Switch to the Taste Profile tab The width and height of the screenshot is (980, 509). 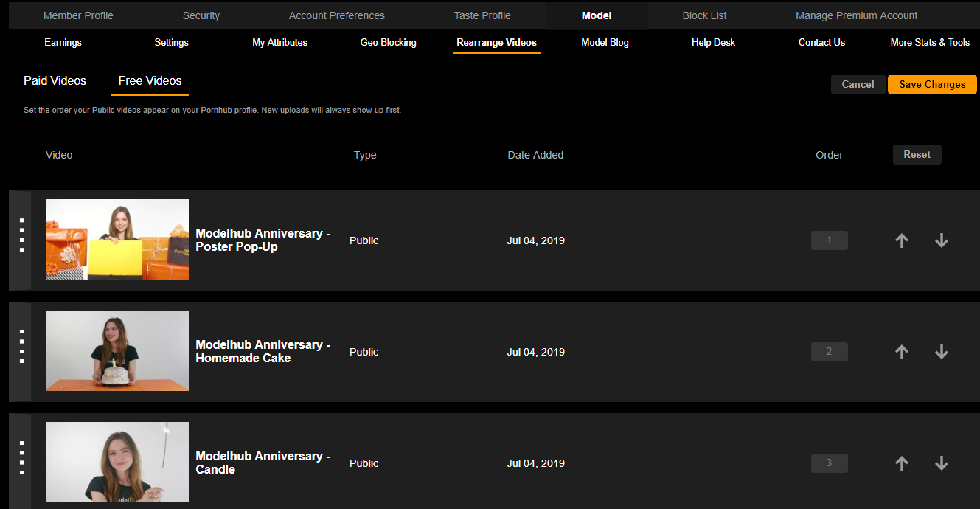[482, 15]
